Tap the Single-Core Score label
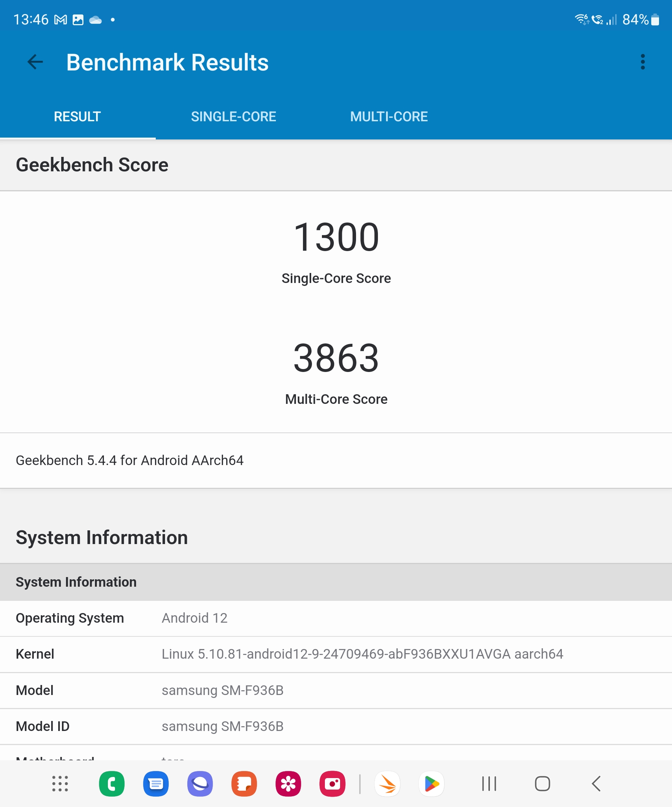This screenshot has height=807, width=672. point(336,278)
